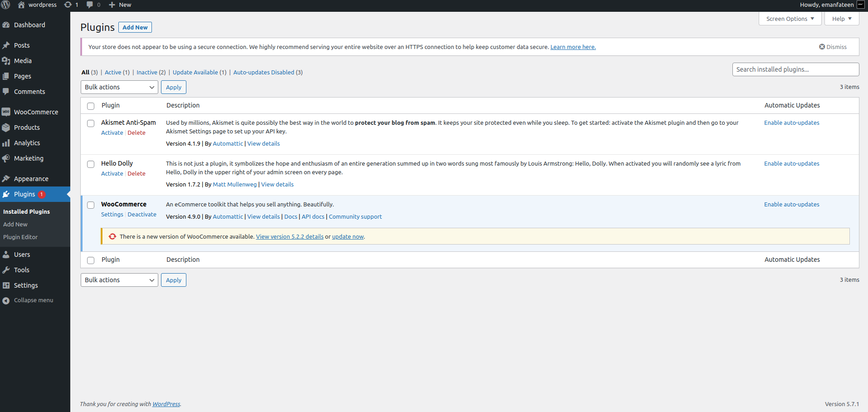Image resolution: width=868 pixels, height=412 pixels.
Task: Click the Marketing megaphone icon in the sidebar
Action: click(6, 158)
